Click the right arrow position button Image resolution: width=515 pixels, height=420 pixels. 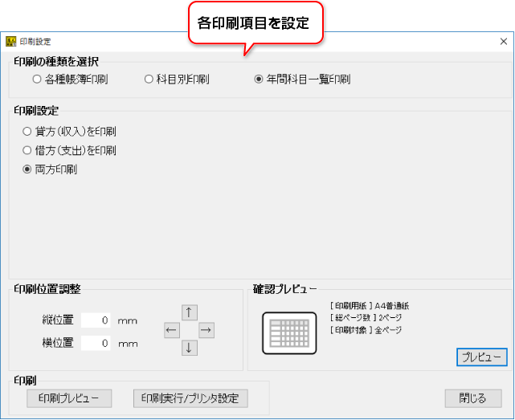[x=206, y=330]
